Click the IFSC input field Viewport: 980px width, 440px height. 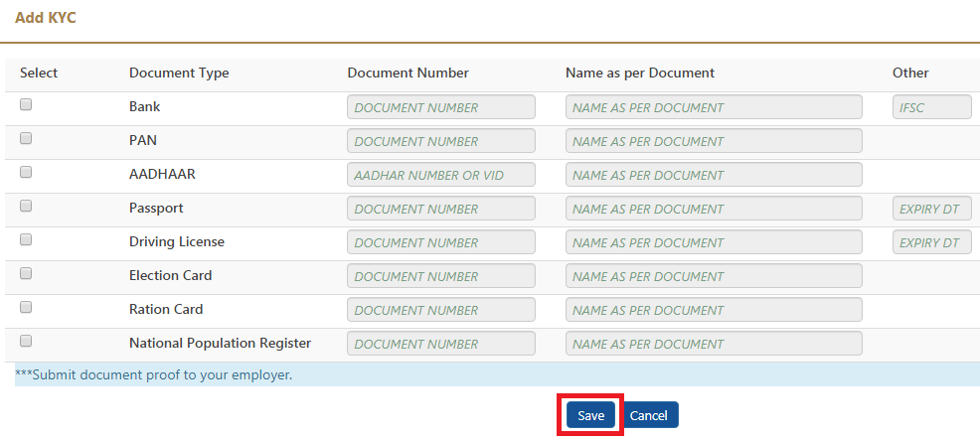(932, 107)
